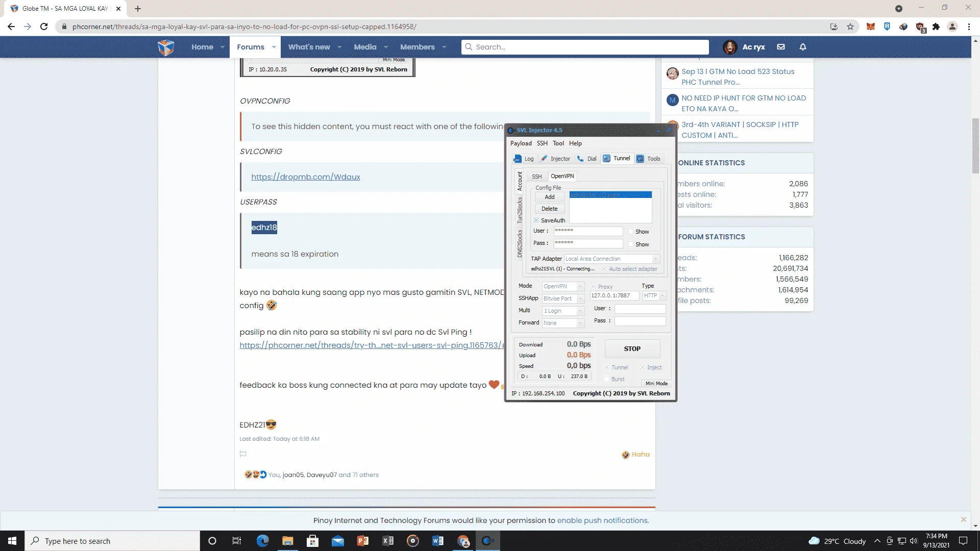
Task: Expand the TAP Adapter dropdown
Action: coord(655,259)
